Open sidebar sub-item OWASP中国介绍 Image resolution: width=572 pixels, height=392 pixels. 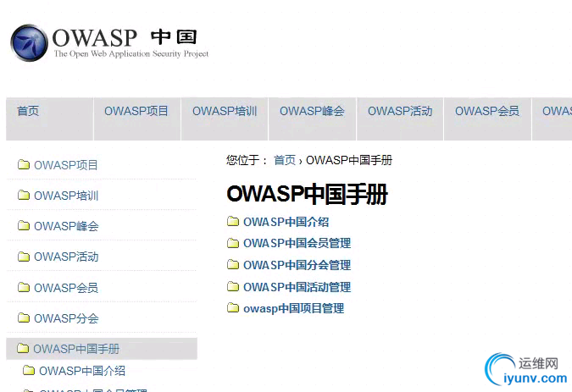tap(82, 371)
